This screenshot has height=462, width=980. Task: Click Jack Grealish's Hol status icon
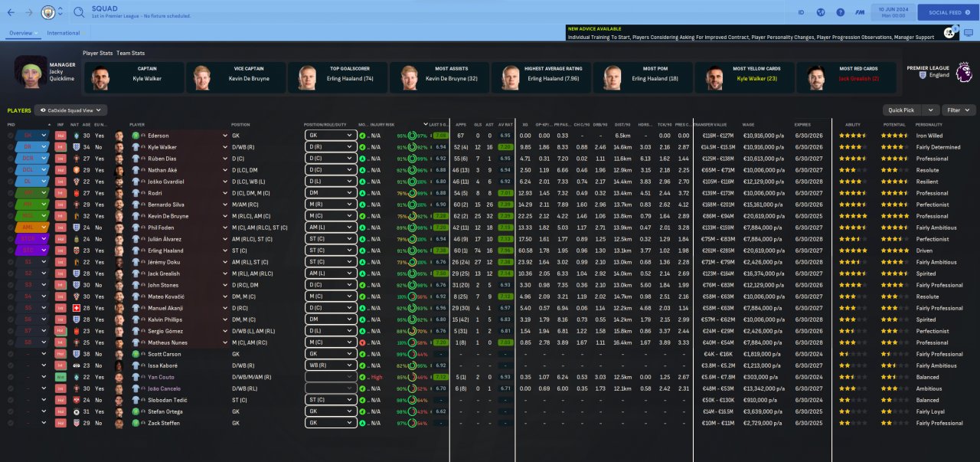[60, 274]
